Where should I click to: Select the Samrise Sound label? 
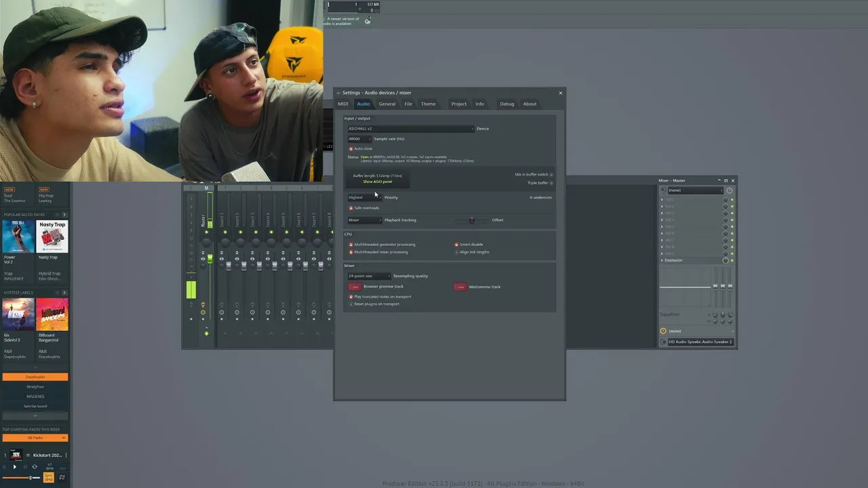35,406
